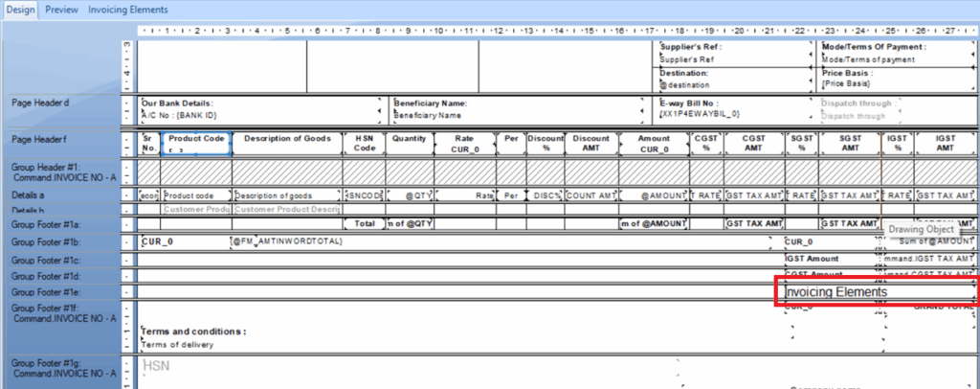980x389 pixels.
Task: Select the 'CGST AMT' column header
Action: pyautogui.click(x=754, y=143)
